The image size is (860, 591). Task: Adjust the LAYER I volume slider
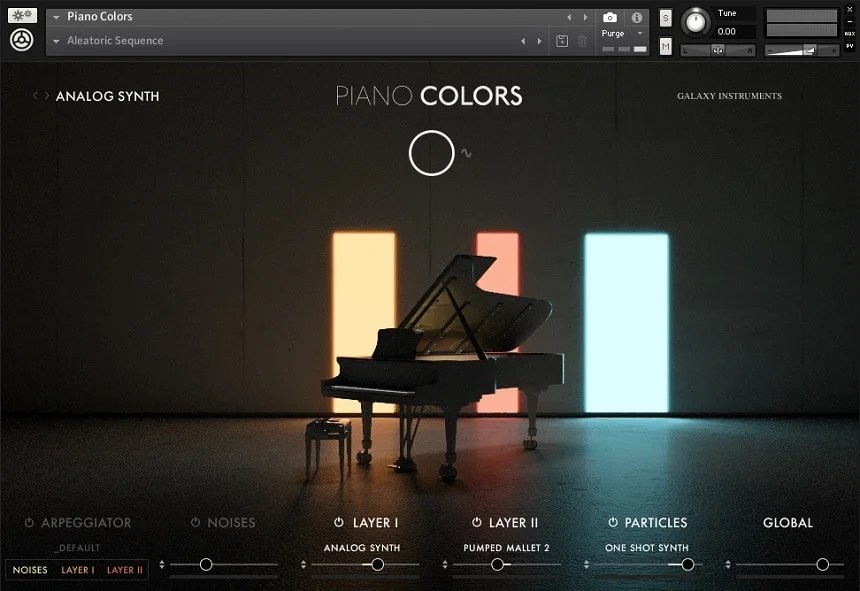pyautogui.click(x=376, y=563)
